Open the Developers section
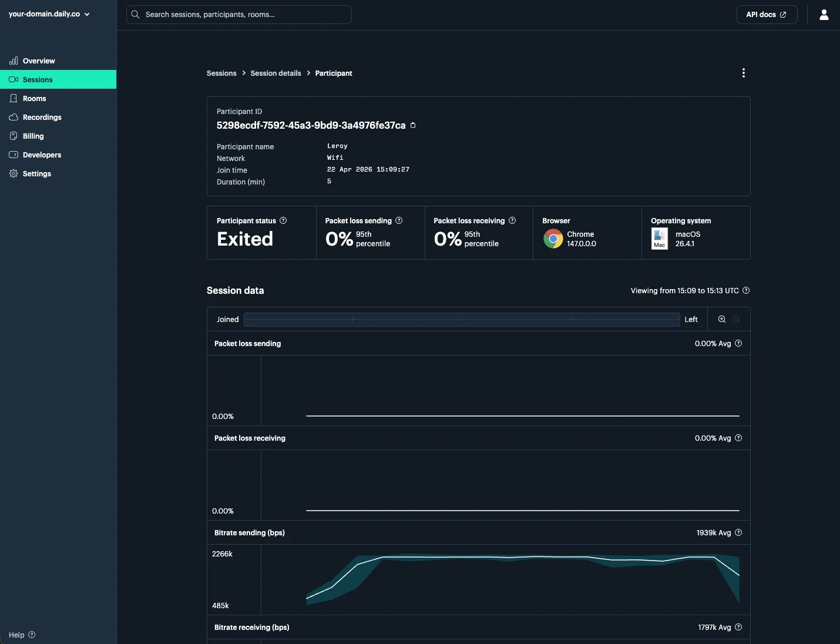The height and width of the screenshot is (644, 840). (x=58, y=155)
